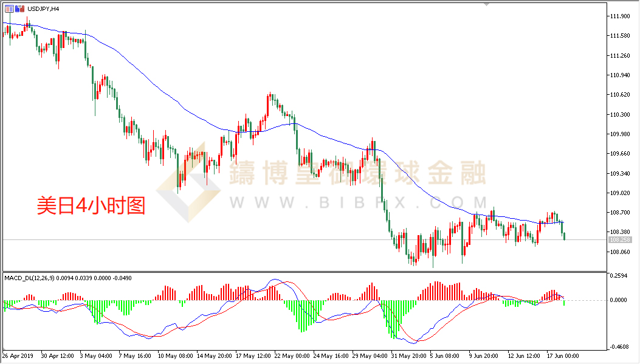Click the 26 Apr 2019 date label
This screenshot has width=640, height=364.
[19, 355]
